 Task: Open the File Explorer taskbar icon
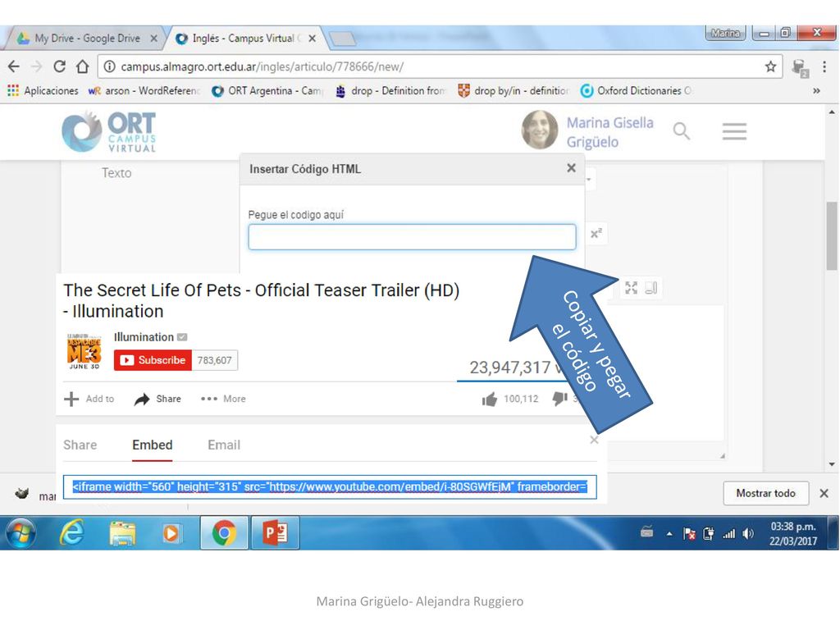pyautogui.click(x=122, y=533)
